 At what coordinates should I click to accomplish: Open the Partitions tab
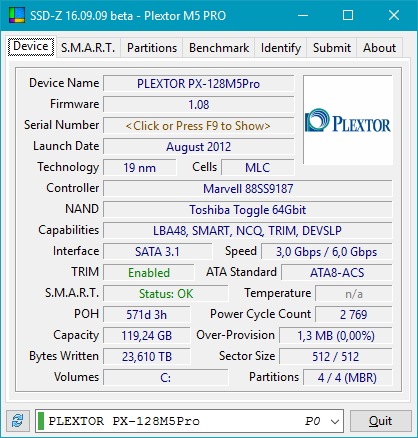152,48
